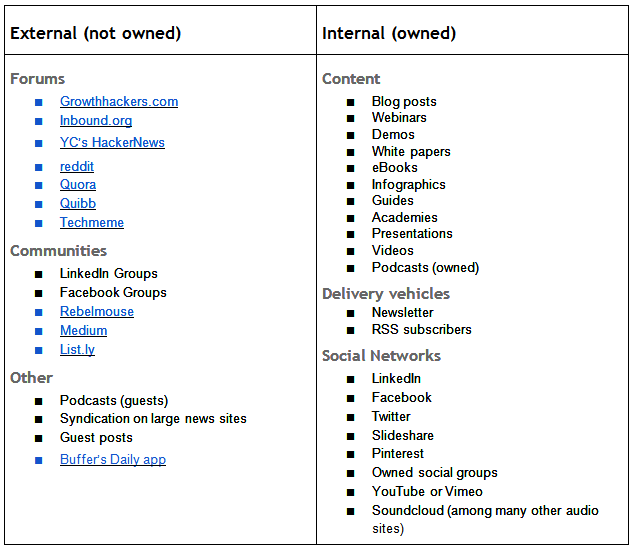Viewport: 633px width, 549px height.
Task: Select the Communities section heading
Action: click(59, 251)
